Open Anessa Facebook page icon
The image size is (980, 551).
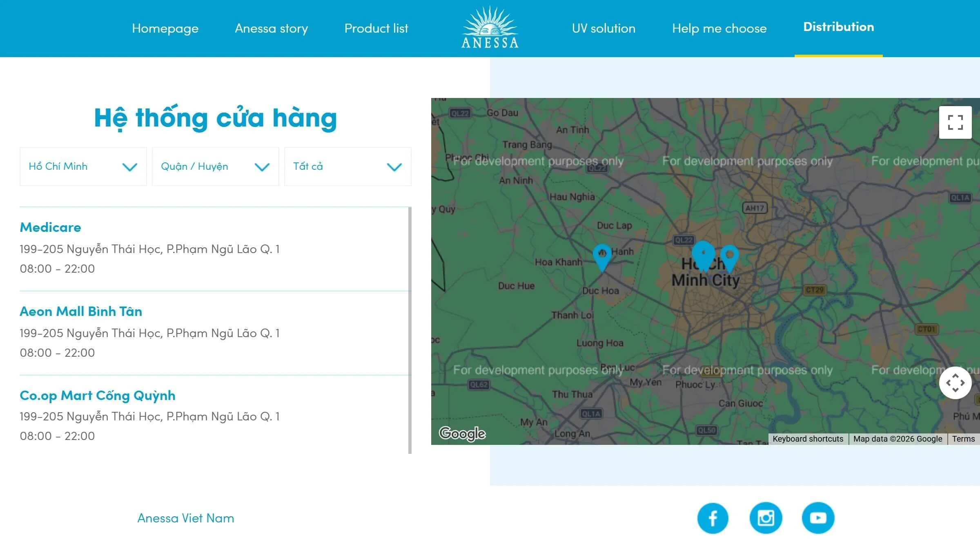tap(713, 518)
